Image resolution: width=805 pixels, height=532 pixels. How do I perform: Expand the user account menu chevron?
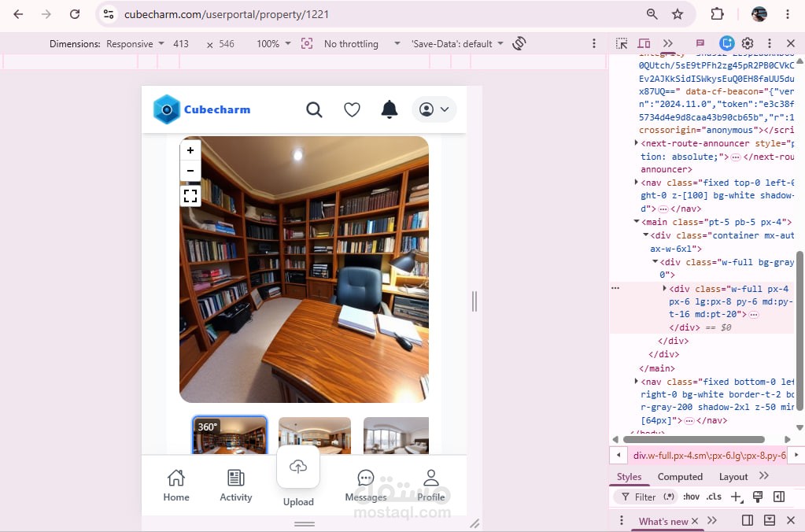[445, 109]
